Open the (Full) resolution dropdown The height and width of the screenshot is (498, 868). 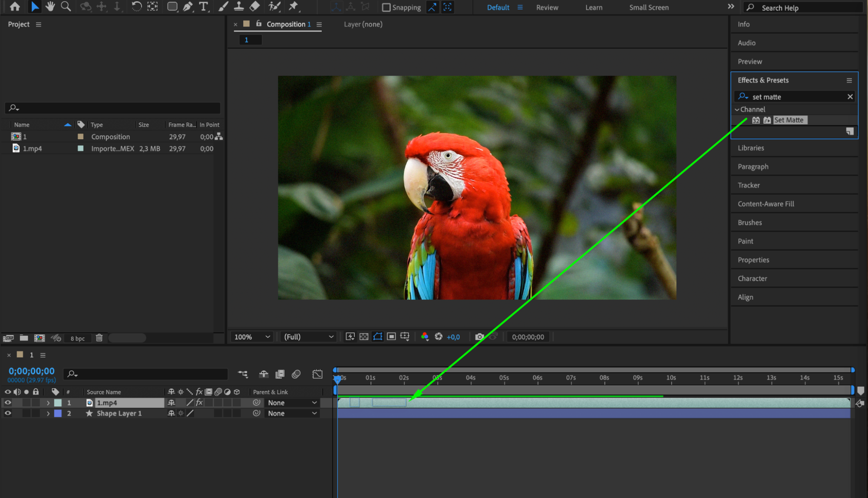pos(308,337)
